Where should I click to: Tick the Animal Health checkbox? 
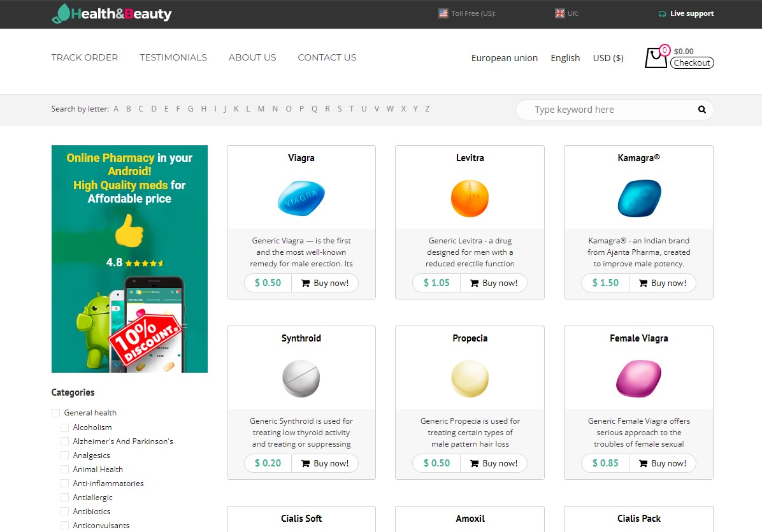click(x=64, y=470)
